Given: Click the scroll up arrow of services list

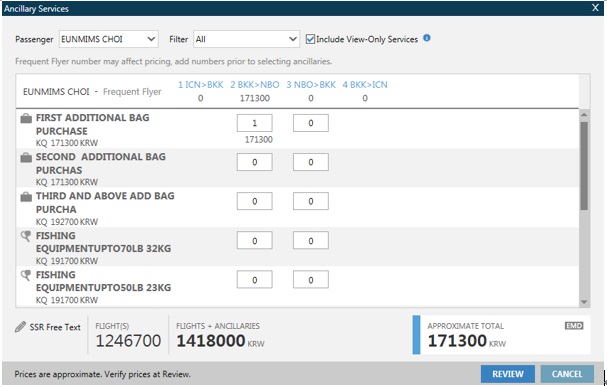Looking at the screenshot, I should coord(584,115).
